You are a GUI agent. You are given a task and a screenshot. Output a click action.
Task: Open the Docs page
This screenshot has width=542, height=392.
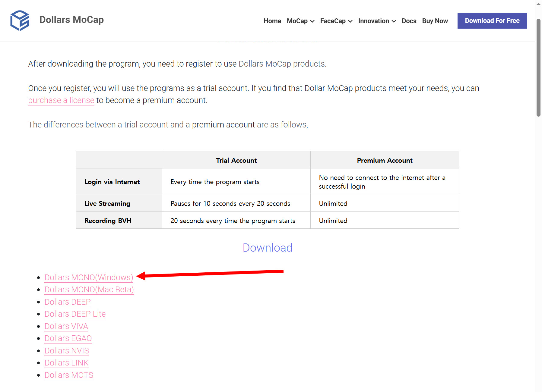pos(409,21)
